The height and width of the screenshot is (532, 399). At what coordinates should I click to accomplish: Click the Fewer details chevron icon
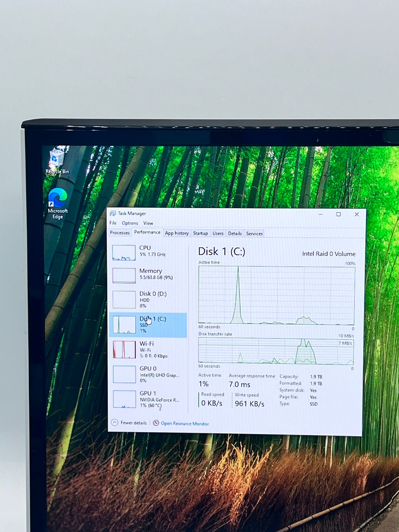tap(115, 422)
